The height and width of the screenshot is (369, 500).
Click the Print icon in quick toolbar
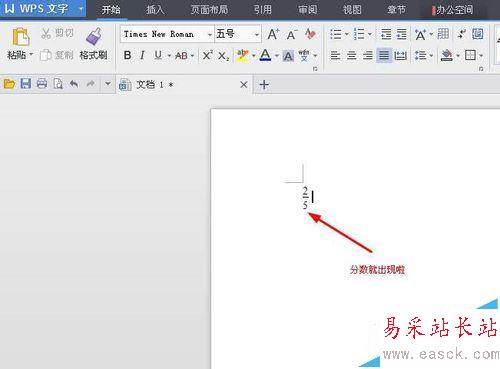click(x=42, y=83)
